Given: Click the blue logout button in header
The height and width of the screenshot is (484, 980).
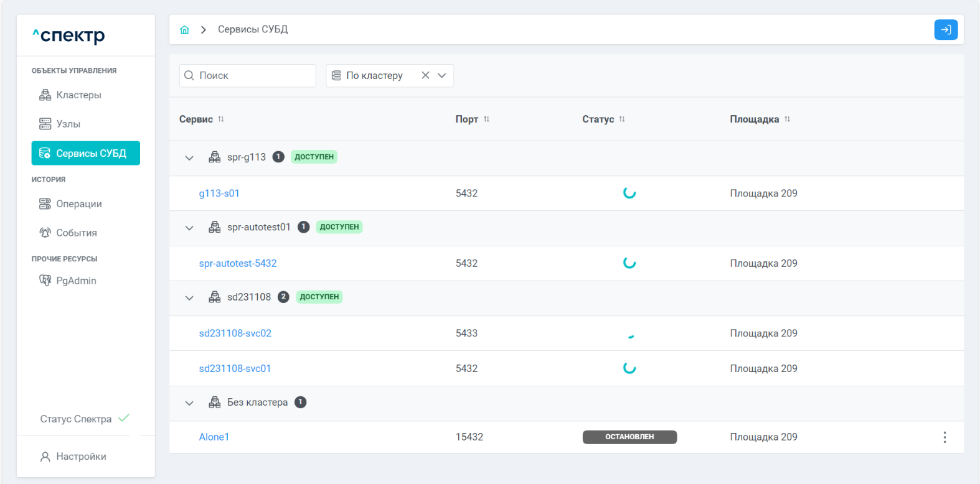Looking at the screenshot, I should [945, 30].
